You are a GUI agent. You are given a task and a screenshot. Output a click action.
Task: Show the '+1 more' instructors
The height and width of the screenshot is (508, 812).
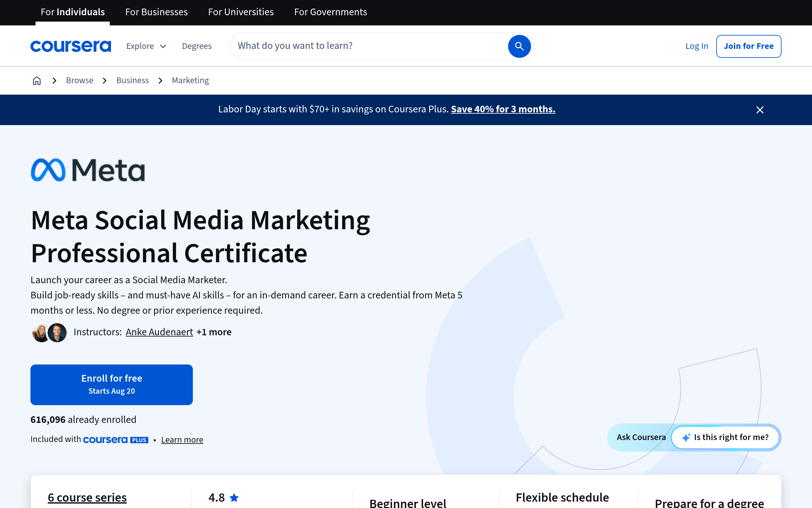pos(214,332)
